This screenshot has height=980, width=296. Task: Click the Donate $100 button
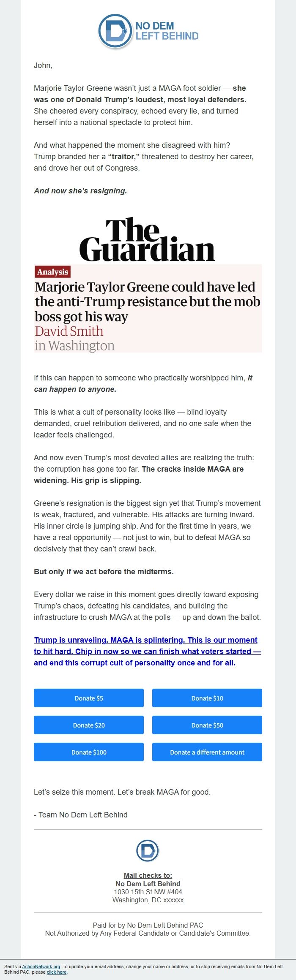coord(88,752)
